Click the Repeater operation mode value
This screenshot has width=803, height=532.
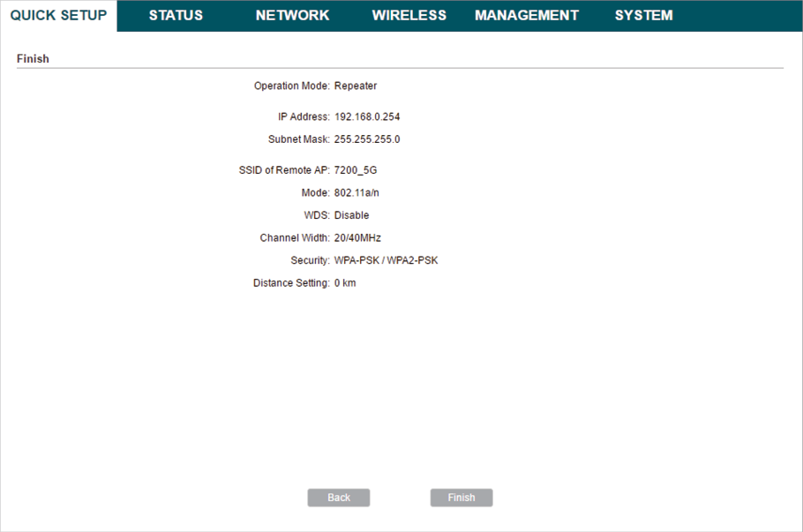click(x=356, y=86)
